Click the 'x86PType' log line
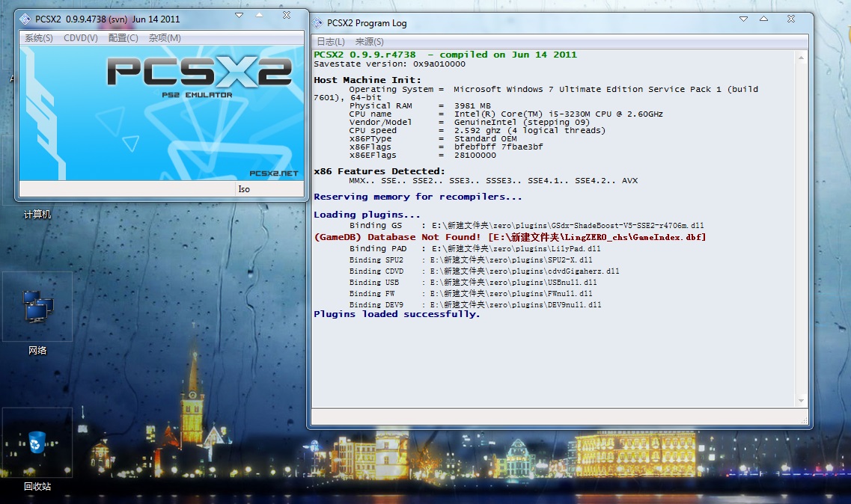851x504 pixels. [x=433, y=138]
